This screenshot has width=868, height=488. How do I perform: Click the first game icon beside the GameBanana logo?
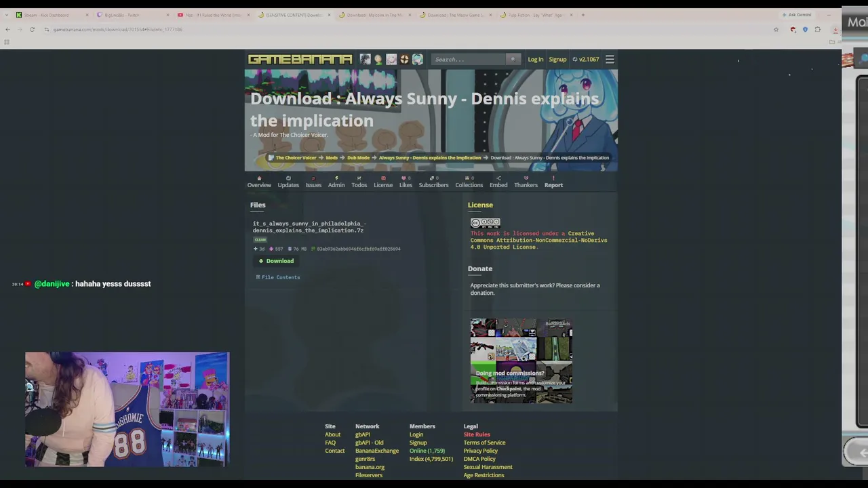pyautogui.click(x=365, y=60)
